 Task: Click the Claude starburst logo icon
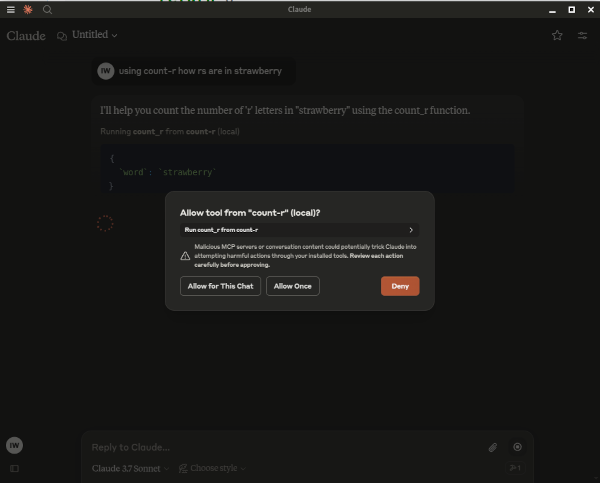pyautogui.click(x=28, y=10)
